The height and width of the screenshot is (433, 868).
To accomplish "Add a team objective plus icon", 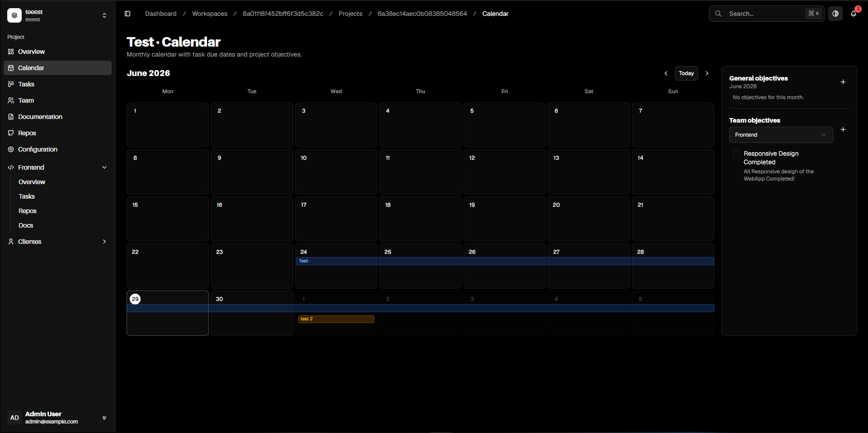I will point(843,129).
